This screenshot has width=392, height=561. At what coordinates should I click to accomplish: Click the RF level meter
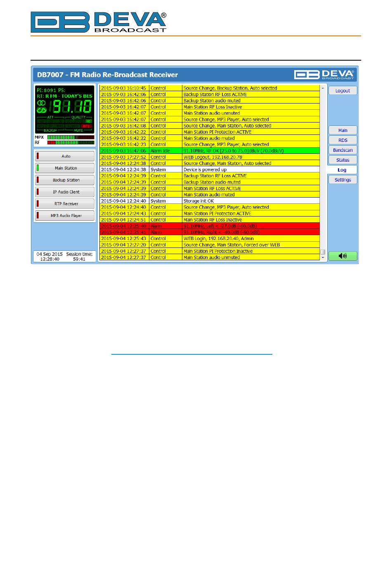pyautogui.click(x=71, y=143)
